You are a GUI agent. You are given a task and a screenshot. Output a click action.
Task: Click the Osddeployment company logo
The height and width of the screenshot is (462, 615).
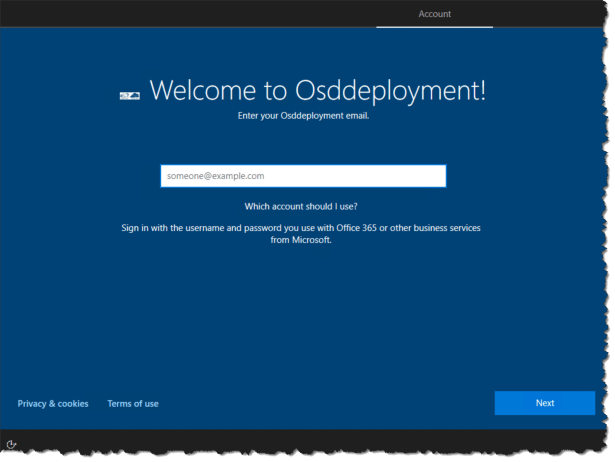[130, 96]
